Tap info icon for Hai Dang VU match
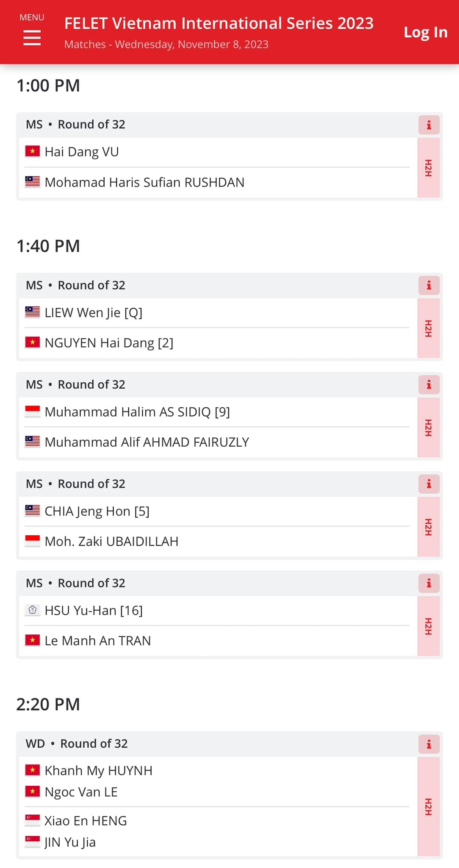 pyautogui.click(x=429, y=125)
